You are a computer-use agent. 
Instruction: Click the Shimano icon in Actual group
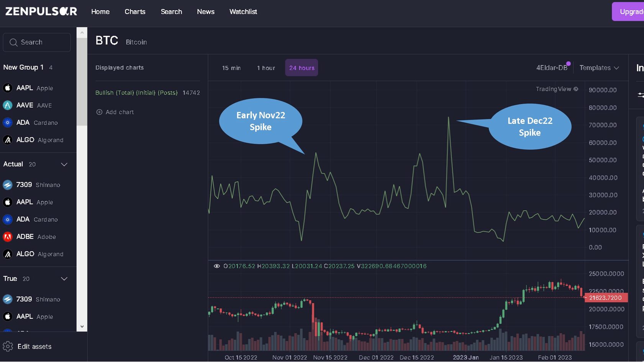pos(8,185)
